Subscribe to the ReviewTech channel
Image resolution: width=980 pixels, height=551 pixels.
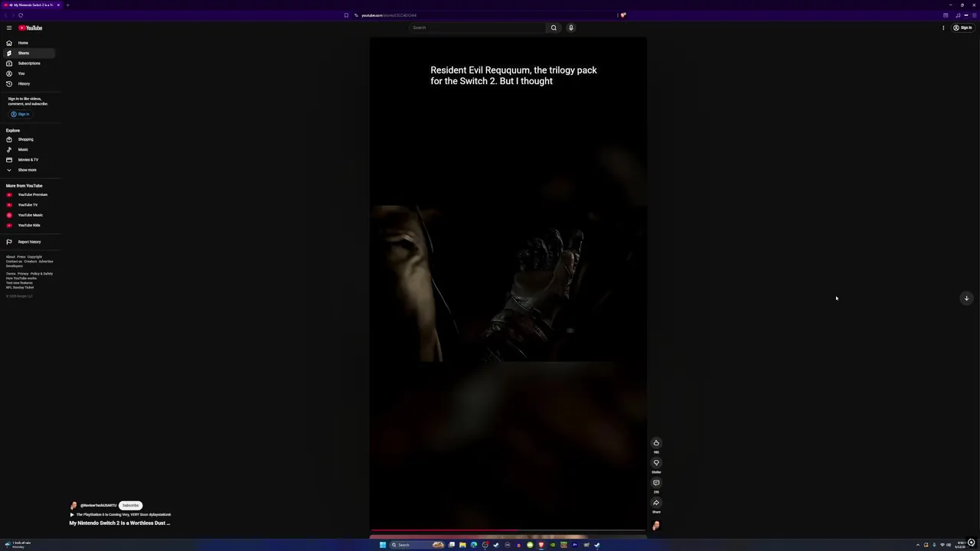click(x=131, y=505)
